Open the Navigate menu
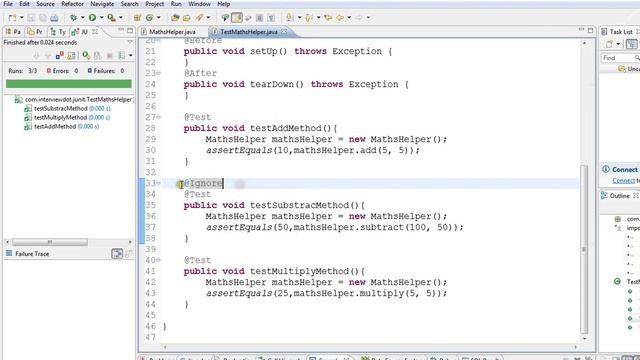This screenshot has height=360, width=640. point(102,4)
